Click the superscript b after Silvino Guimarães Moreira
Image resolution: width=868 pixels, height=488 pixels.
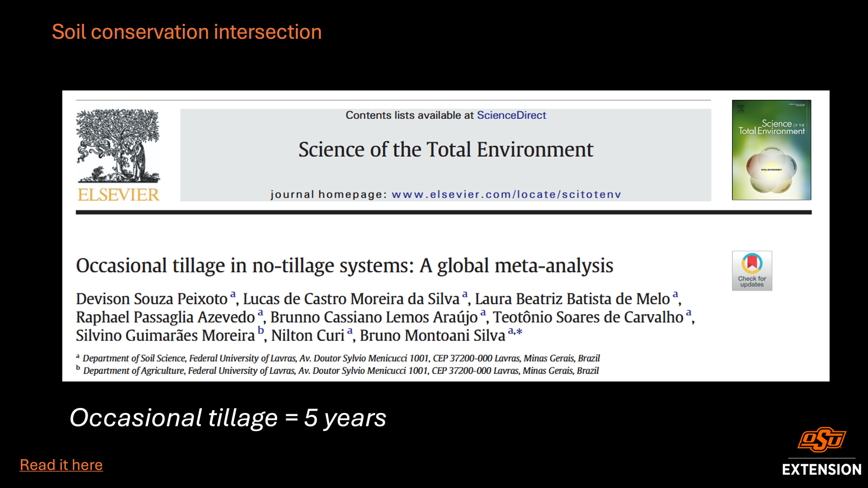261,331
